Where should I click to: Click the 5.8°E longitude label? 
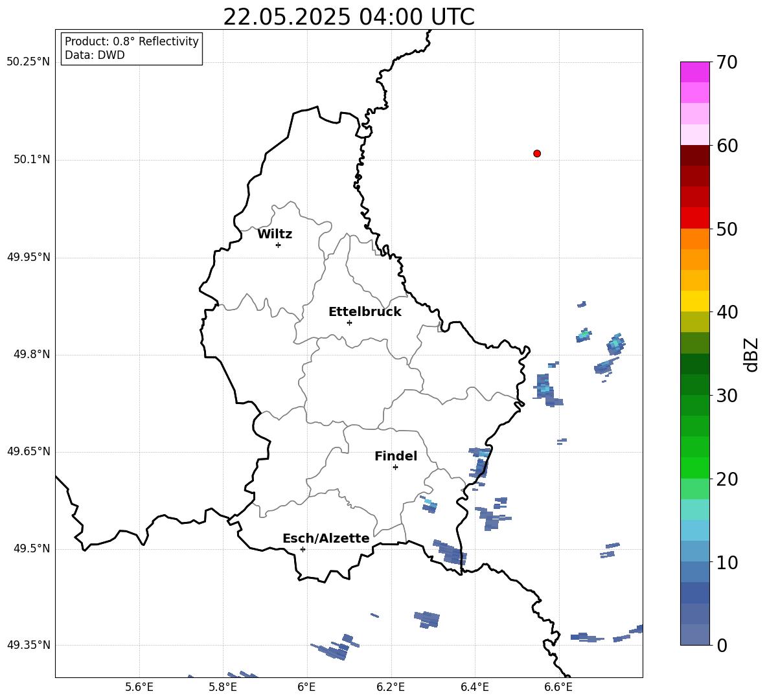tap(223, 687)
